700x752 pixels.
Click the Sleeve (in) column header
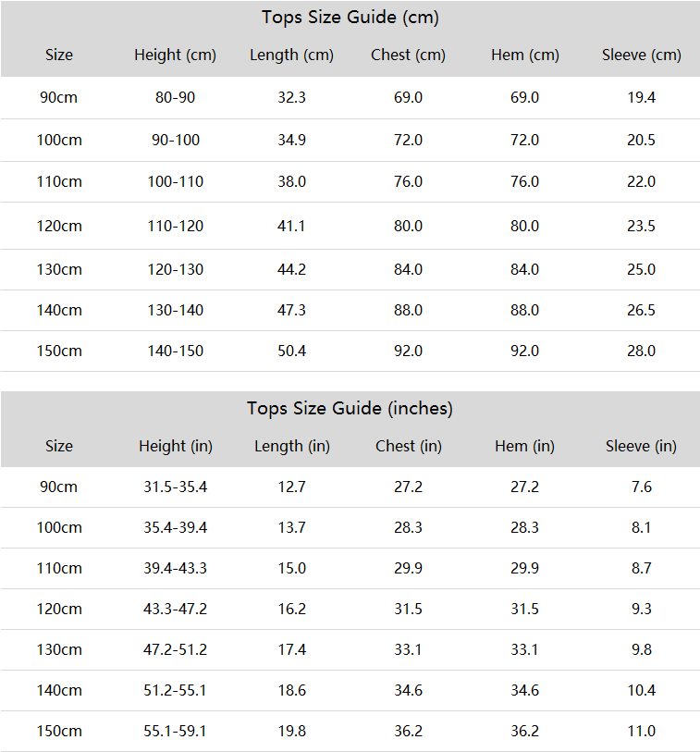pyautogui.click(x=641, y=446)
